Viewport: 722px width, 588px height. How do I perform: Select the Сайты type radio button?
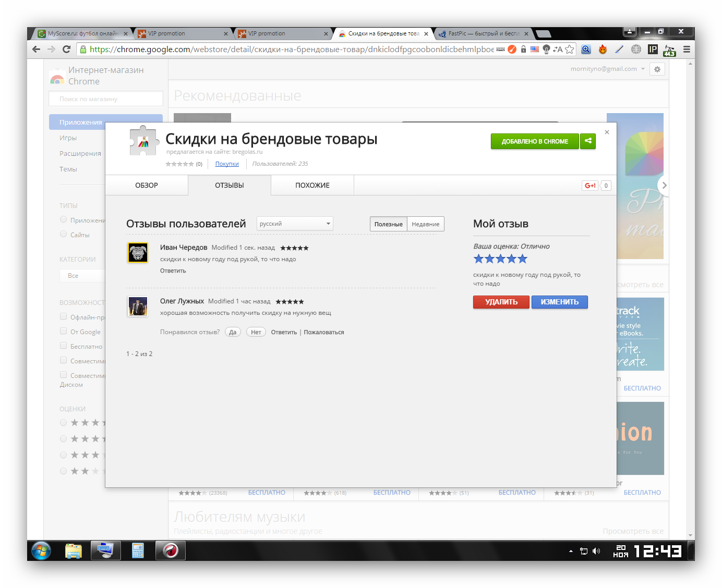tap(63, 234)
